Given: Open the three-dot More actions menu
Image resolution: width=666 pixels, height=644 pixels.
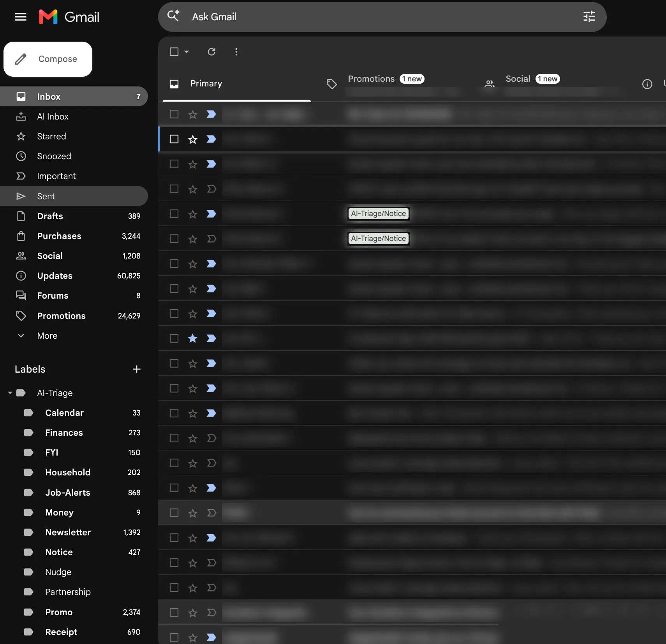Looking at the screenshot, I should [x=236, y=52].
